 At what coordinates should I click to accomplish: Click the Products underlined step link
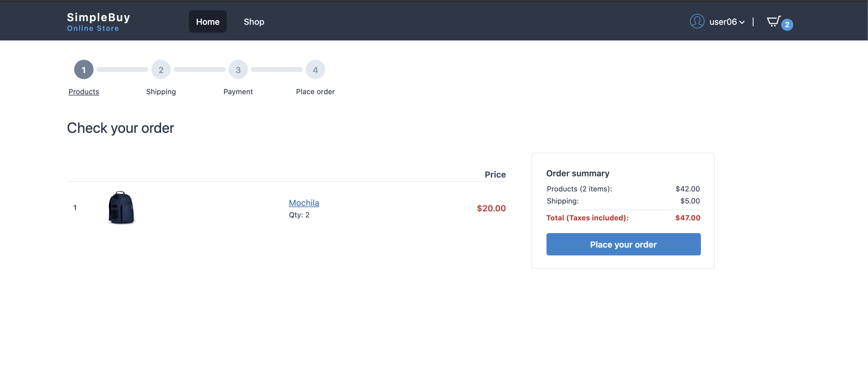coord(84,91)
